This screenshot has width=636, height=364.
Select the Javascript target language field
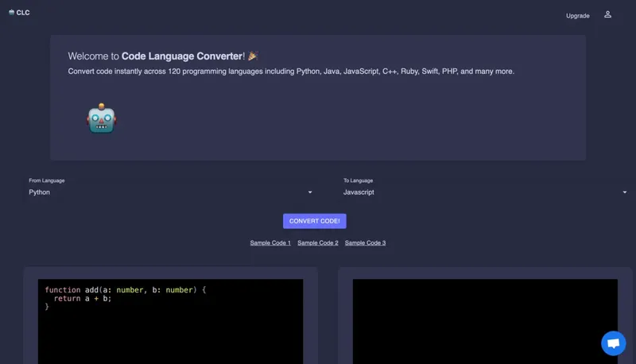click(477, 192)
